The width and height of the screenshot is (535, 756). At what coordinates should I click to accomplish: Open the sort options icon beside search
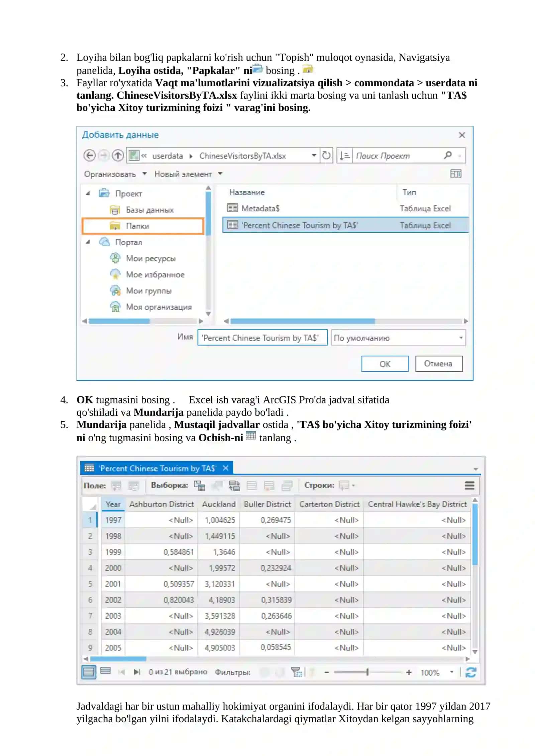[x=344, y=155]
